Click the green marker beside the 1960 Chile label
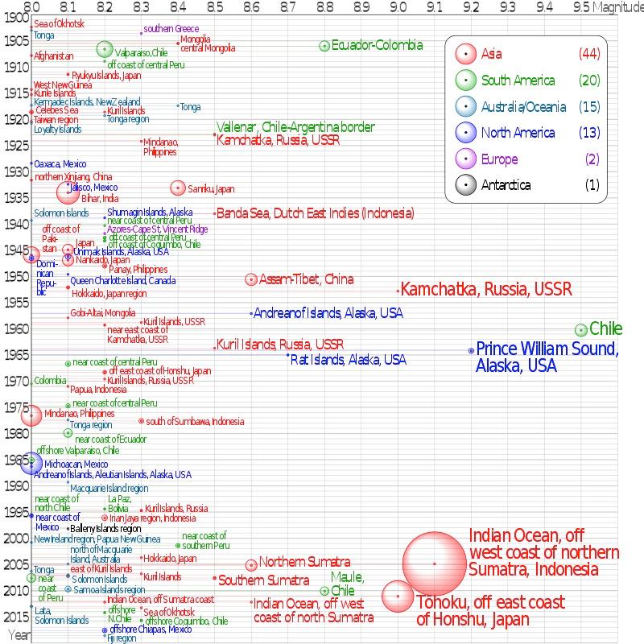 coord(580,330)
